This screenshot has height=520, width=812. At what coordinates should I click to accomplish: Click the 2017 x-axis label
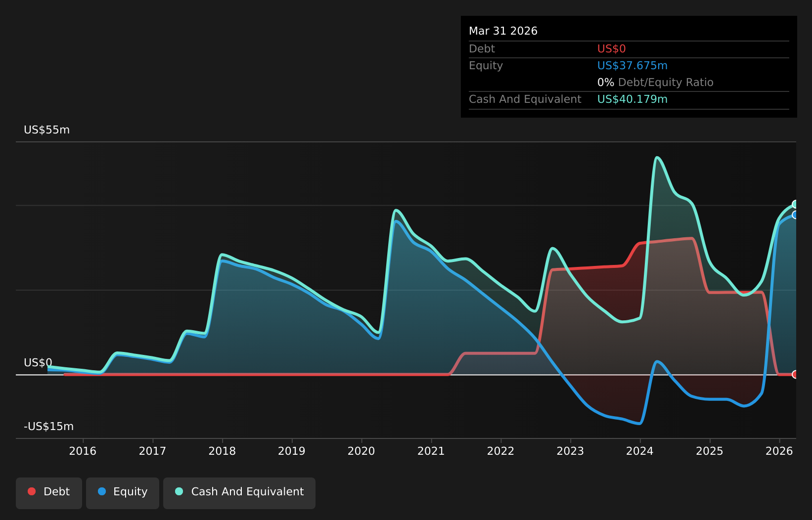coord(152,451)
